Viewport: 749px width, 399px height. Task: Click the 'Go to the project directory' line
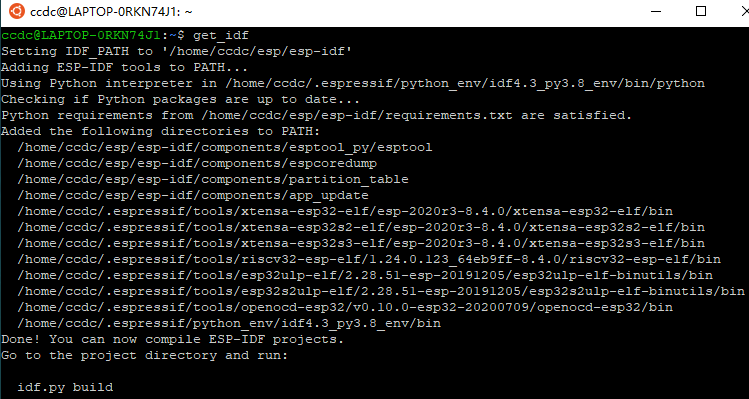click(145, 356)
